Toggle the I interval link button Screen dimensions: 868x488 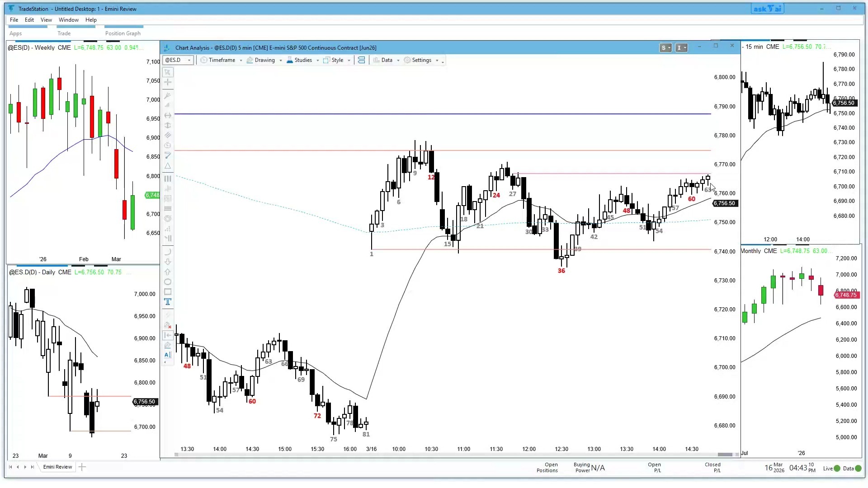point(681,48)
